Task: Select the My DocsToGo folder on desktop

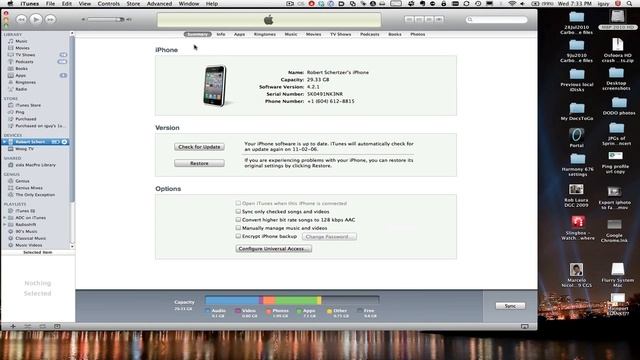Action: point(576,111)
